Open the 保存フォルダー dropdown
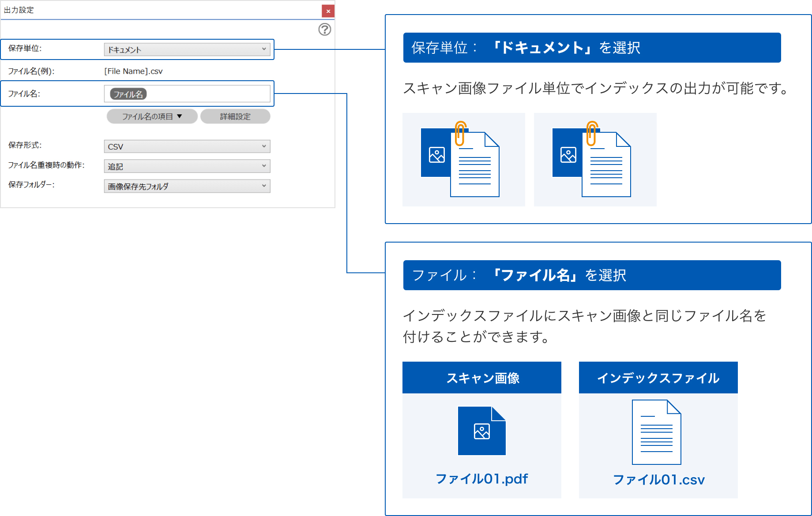Viewport: 812px width, 516px height. (187, 186)
